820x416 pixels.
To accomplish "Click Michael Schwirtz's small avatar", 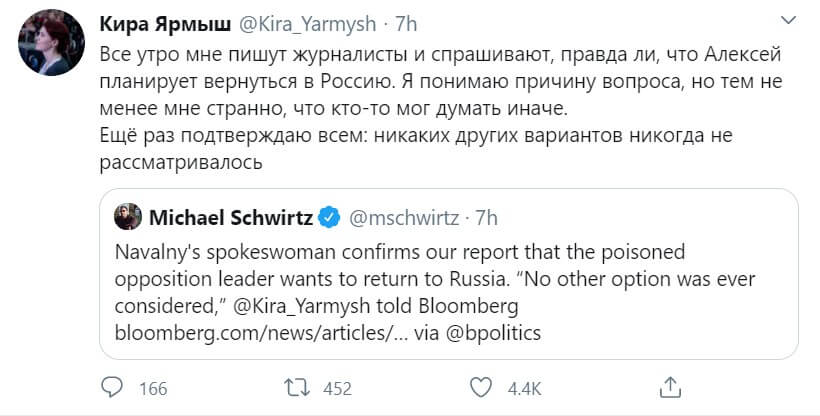I will click(129, 217).
